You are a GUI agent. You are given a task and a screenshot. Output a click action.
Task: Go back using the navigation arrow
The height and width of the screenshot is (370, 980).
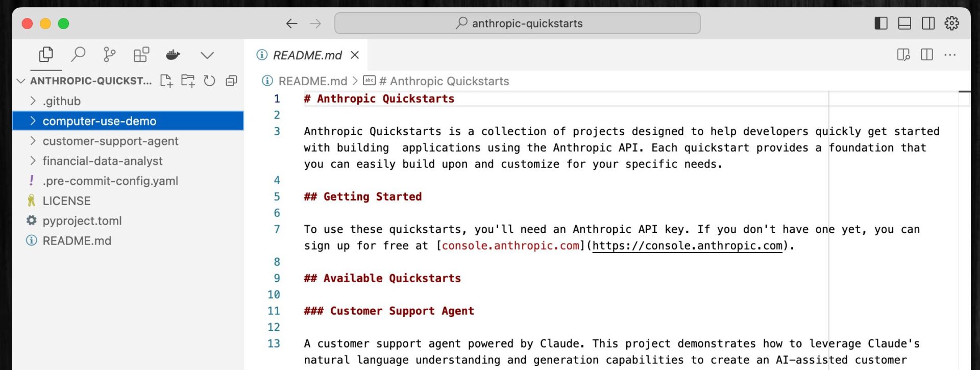click(x=291, y=23)
